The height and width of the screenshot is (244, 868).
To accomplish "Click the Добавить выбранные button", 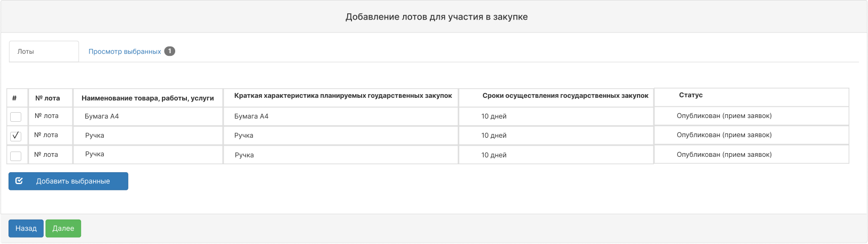I will pos(68,181).
